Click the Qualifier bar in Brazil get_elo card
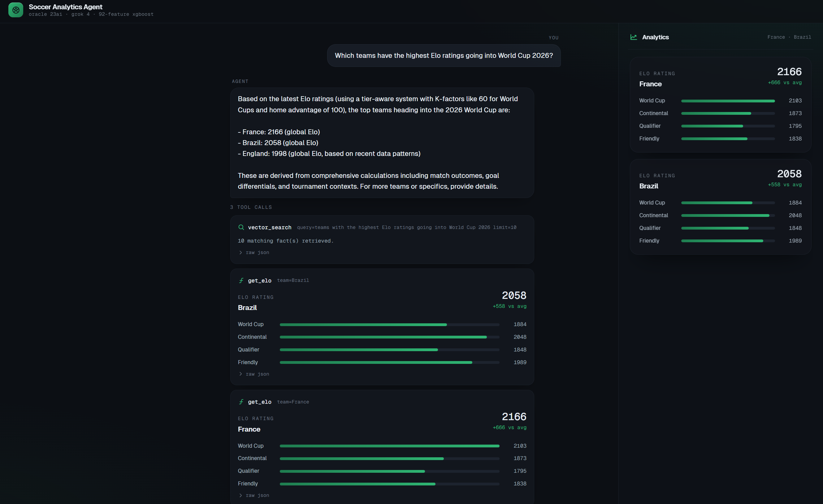This screenshot has width=823, height=504. point(389,350)
